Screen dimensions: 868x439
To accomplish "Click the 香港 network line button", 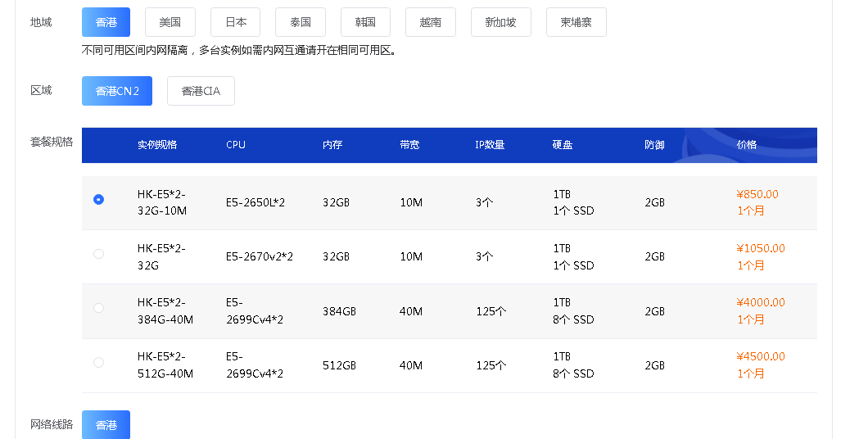I will tap(106, 425).
